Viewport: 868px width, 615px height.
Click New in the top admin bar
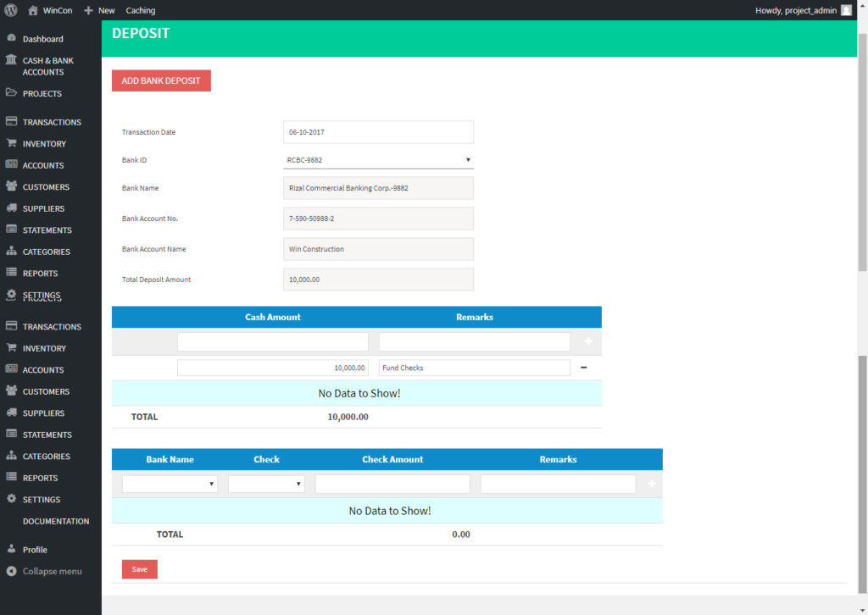[x=100, y=10]
